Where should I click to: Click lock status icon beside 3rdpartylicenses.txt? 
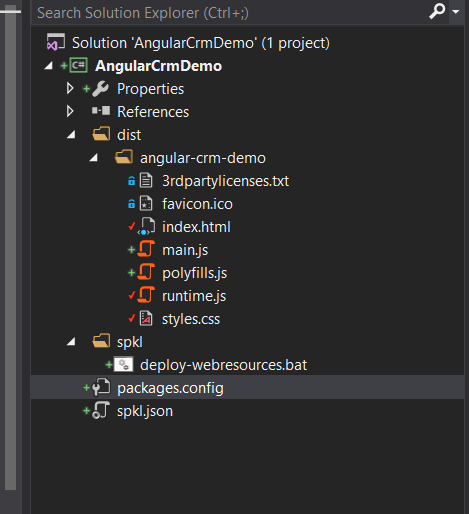[132, 181]
